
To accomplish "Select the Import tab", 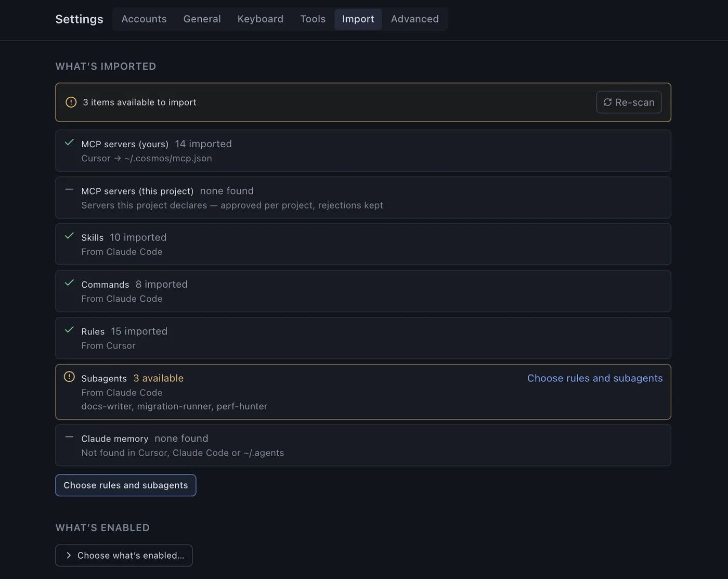I will tap(358, 19).
